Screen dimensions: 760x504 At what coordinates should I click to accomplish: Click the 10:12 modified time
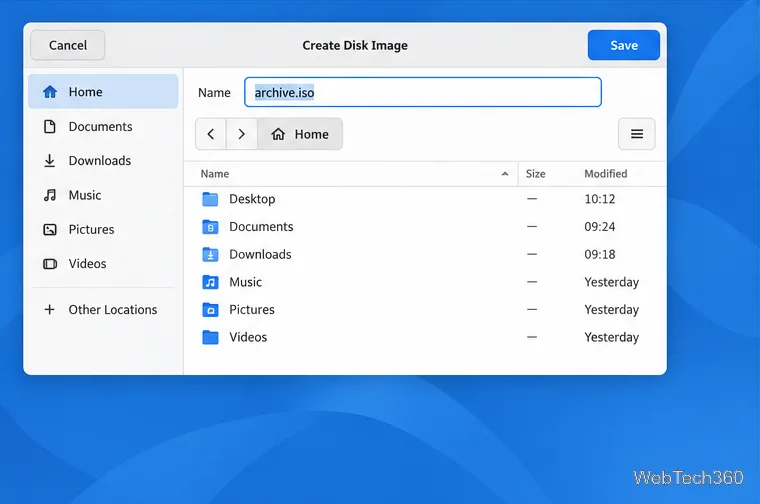[600, 199]
